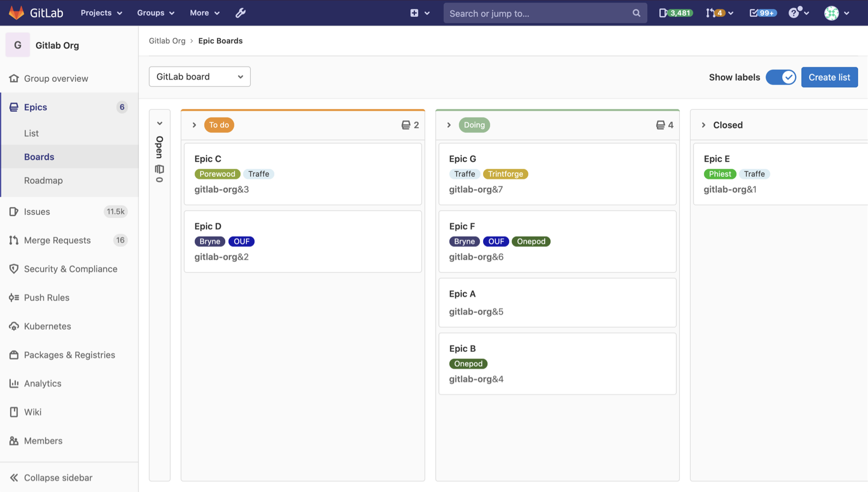Image resolution: width=868 pixels, height=492 pixels.
Task: Click the Trintforge label on Epic G
Action: pyautogui.click(x=505, y=174)
